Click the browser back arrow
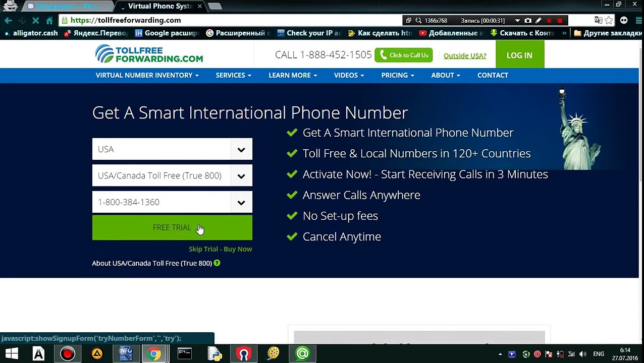644x363 pixels. (x=8, y=20)
